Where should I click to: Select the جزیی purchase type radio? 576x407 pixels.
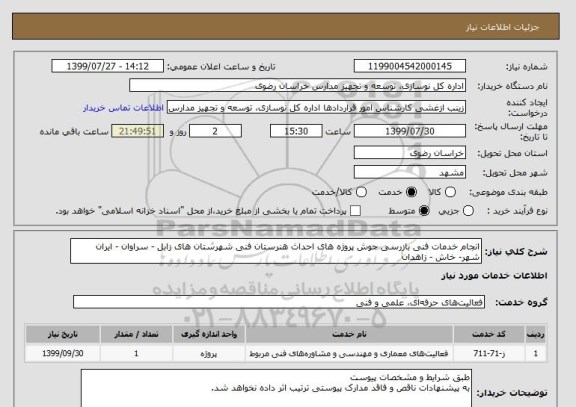(468, 211)
